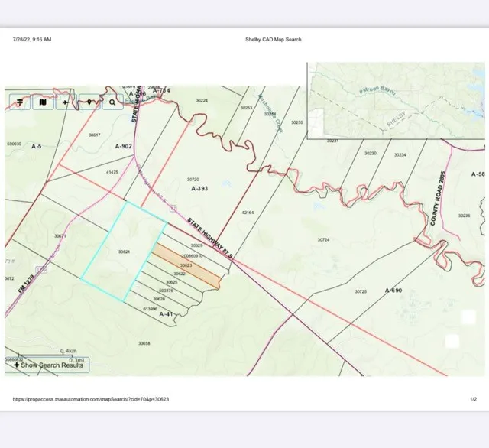
Task: Click the overview inset map
Action: point(395,102)
